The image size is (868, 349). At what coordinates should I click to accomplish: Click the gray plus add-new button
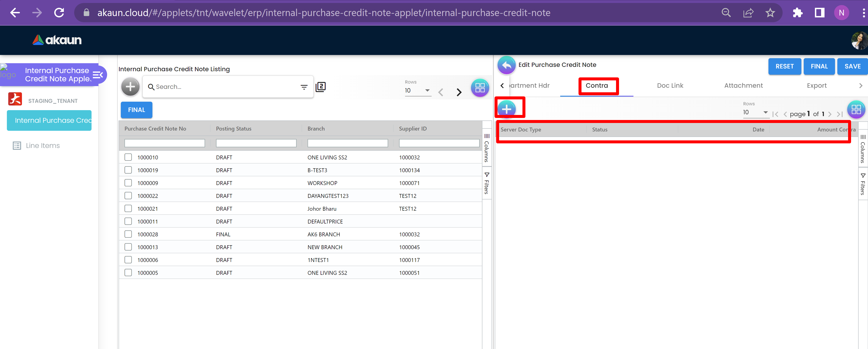[130, 87]
